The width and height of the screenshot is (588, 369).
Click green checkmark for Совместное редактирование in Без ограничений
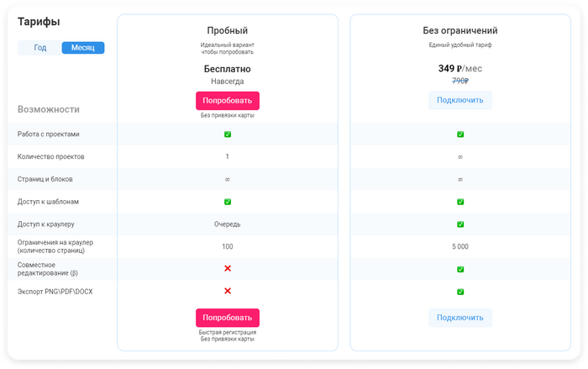pyautogui.click(x=460, y=269)
